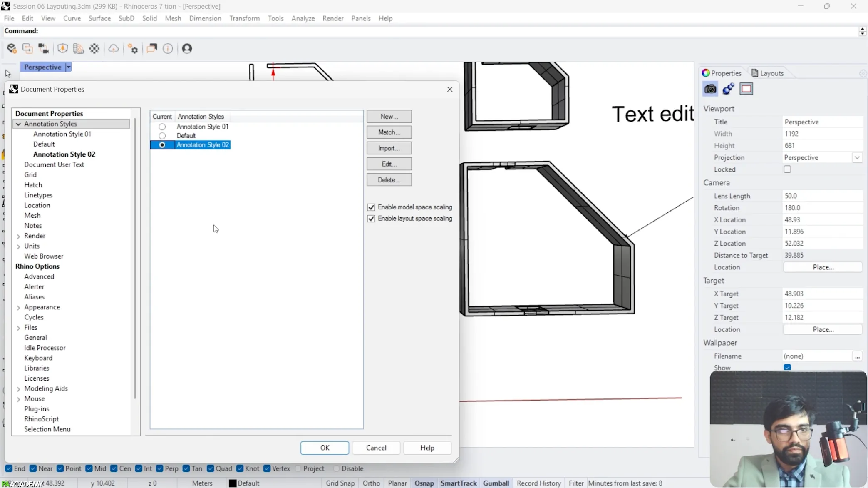Open the Dimension menu
Image resolution: width=868 pixels, height=488 pixels.
click(205, 18)
